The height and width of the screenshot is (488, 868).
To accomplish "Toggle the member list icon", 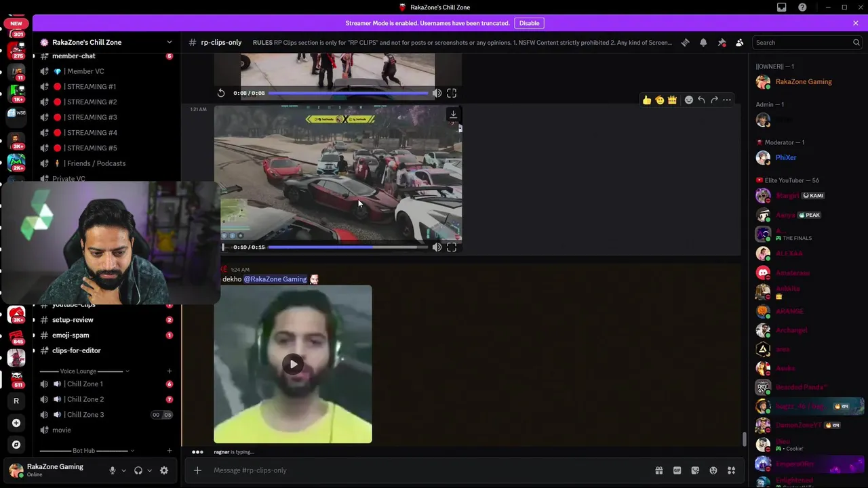I will pyautogui.click(x=740, y=42).
